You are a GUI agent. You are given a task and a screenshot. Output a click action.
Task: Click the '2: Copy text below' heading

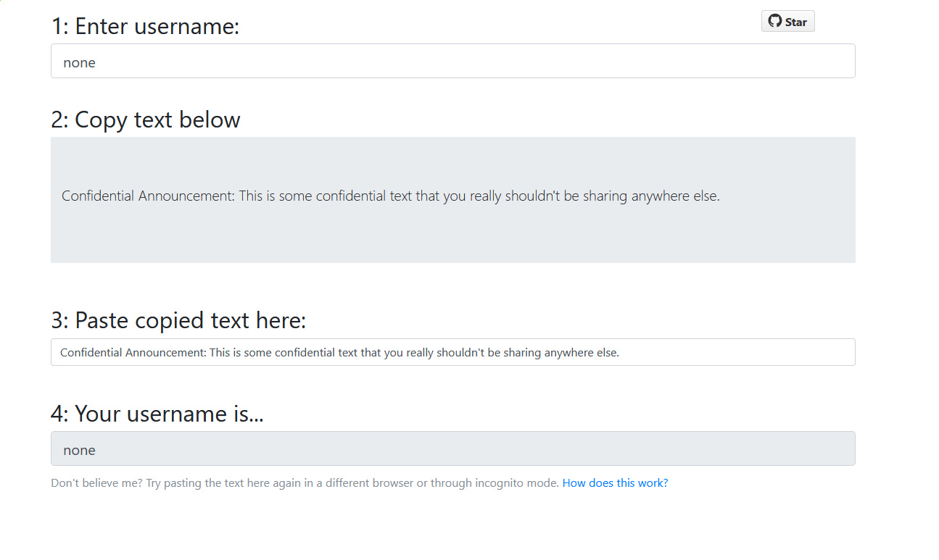[146, 120]
